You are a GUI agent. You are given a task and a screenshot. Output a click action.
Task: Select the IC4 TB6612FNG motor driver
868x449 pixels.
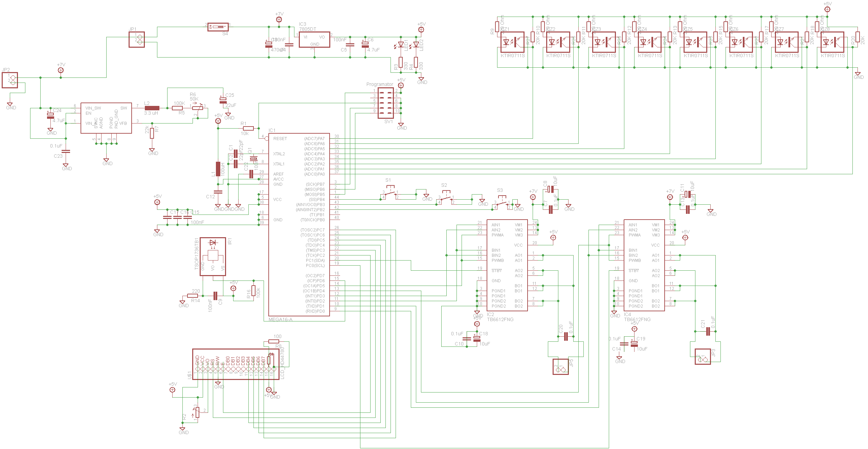[x=644, y=265]
